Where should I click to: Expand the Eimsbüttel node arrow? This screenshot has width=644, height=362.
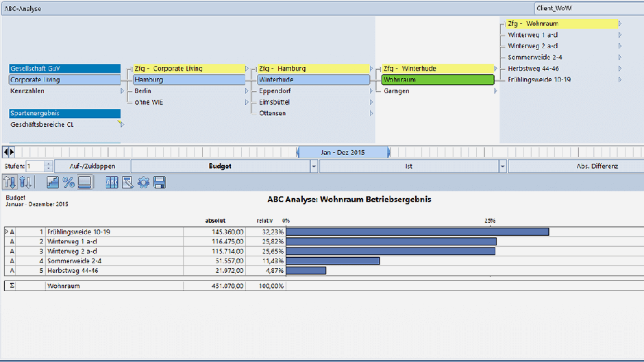point(371,102)
